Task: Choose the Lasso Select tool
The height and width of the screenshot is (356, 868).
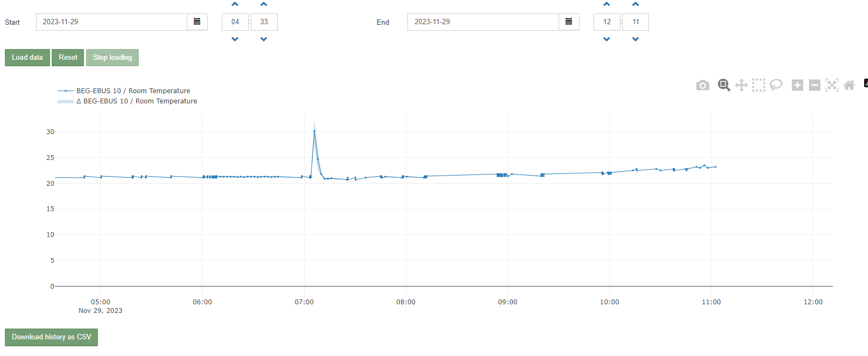Action: click(x=775, y=85)
